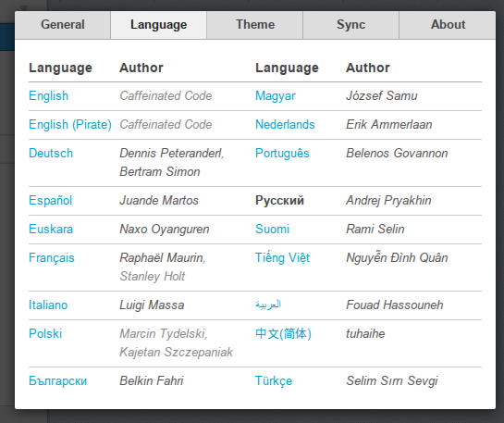
Task: Click author Caffeinated Code in English row
Action: pyautogui.click(x=166, y=96)
